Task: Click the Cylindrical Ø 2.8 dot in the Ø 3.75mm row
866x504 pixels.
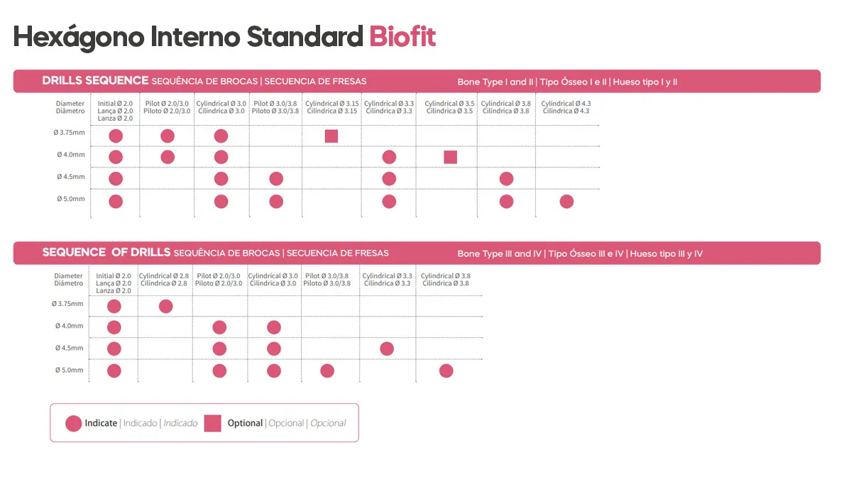Action: [x=165, y=306]
